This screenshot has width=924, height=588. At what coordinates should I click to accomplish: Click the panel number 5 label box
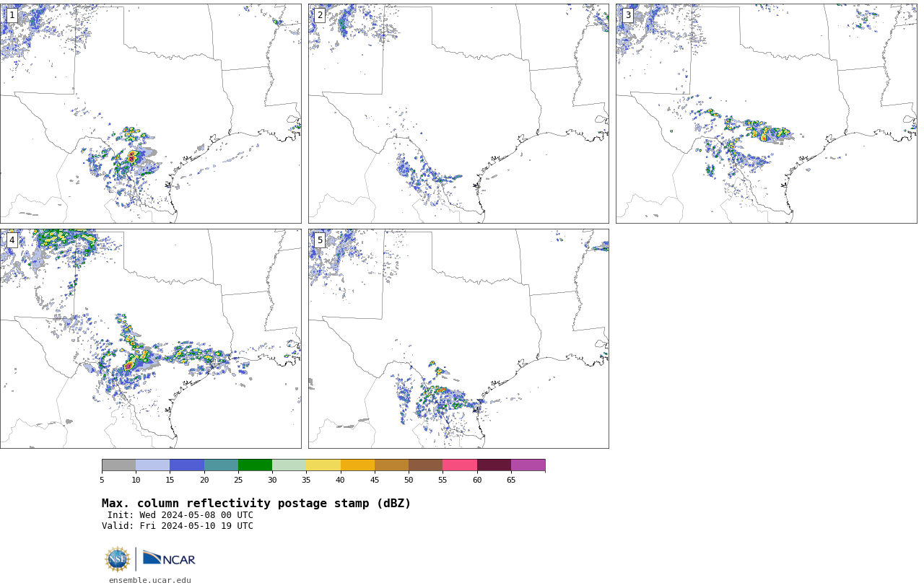tap(320, 240)
